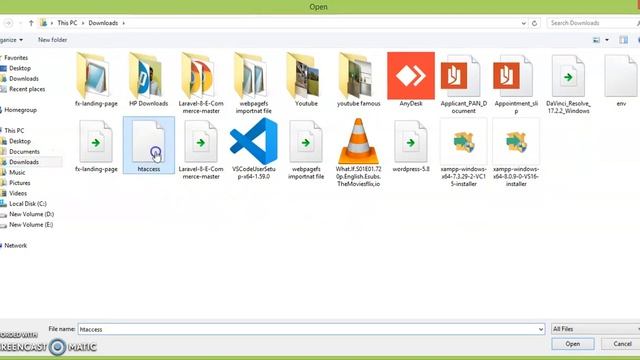
Task: Select This PC in navigation pane
Action: coord(14,131)
